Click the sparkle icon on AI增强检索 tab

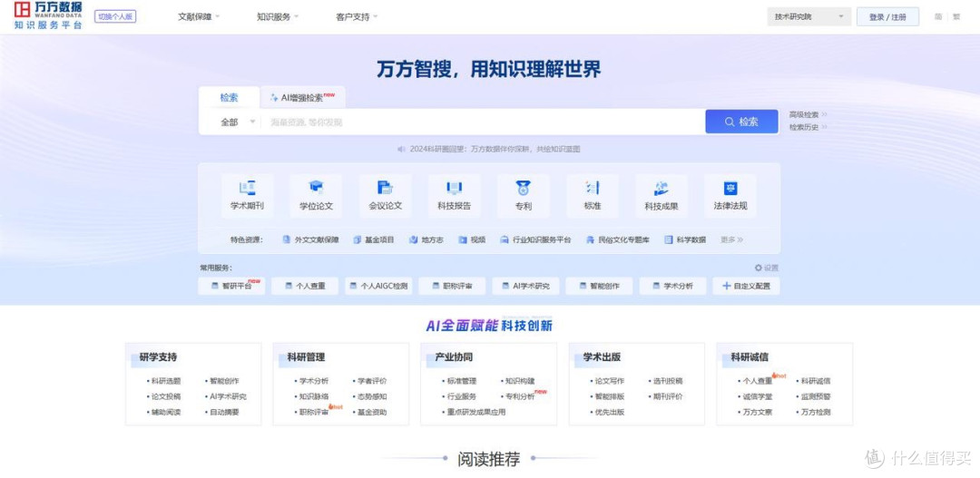coord(274,97)
